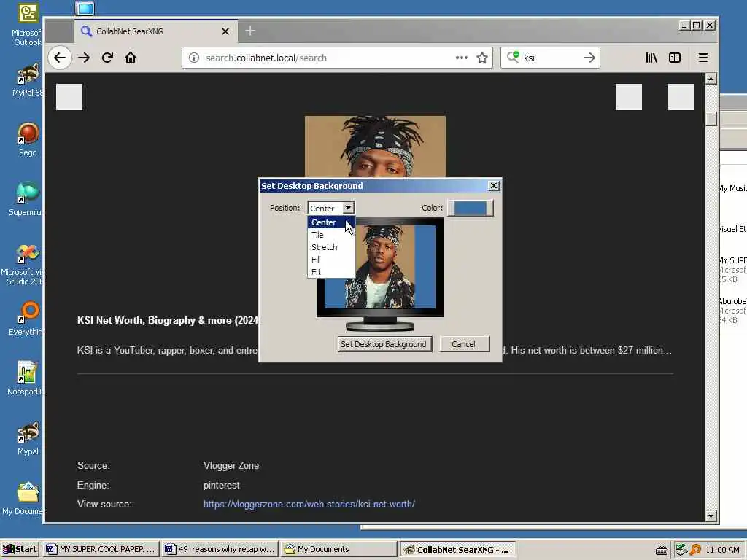
Task: Open the on-screen keyboard tray icon
Action: coord(661,550)
